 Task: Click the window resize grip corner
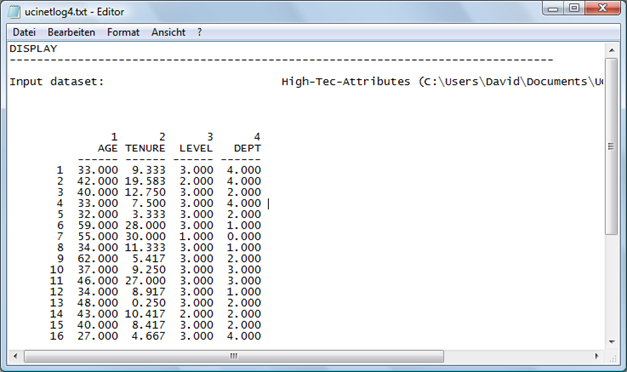[x=612, y=358]
